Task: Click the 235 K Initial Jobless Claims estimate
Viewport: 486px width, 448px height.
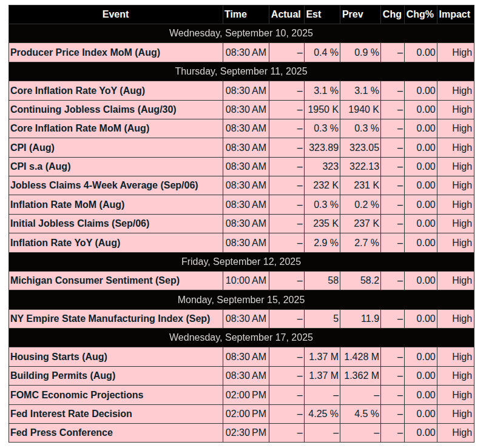Action: tap(322, 223)
